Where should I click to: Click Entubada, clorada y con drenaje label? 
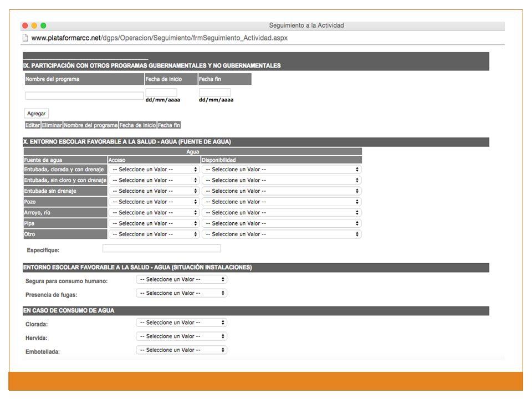(x=64, y=170)
